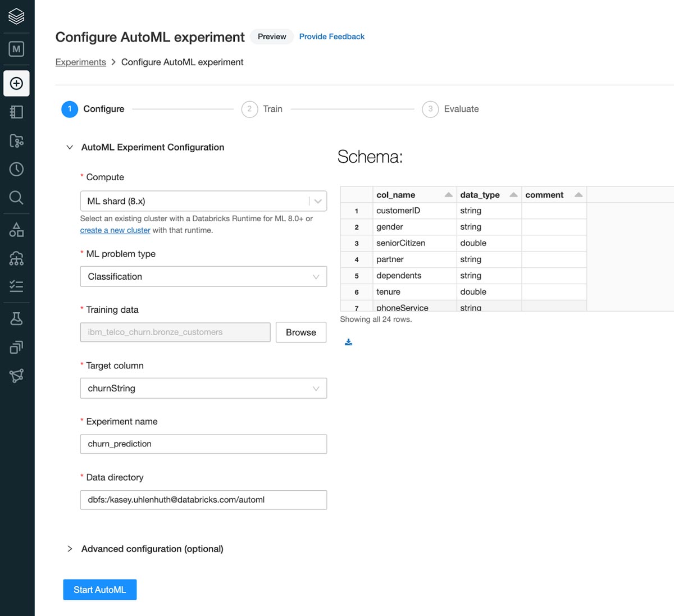Click the Databricks logo in sidebar
The height and width of the screenshot is (616, 674).
click(x=16, y=16)
